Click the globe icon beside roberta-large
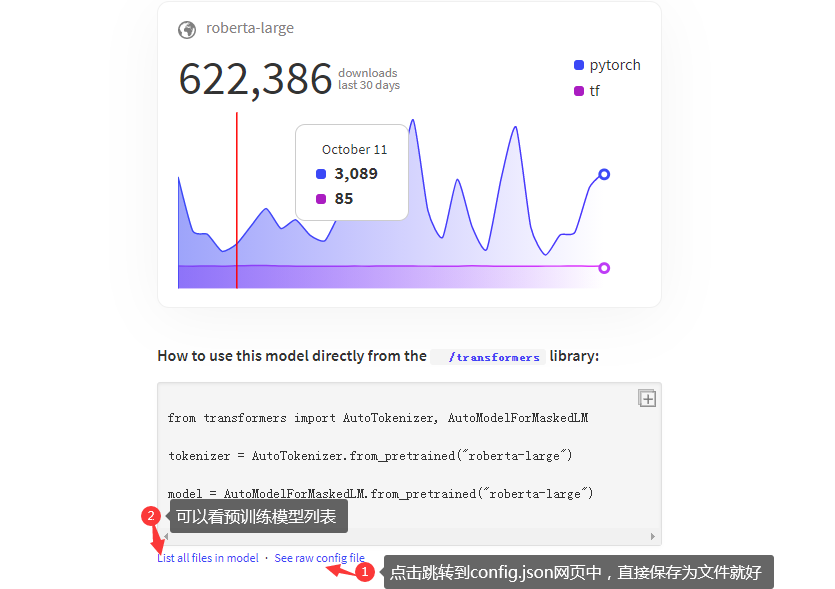This screenshot has height=589, width=835. 187,30
